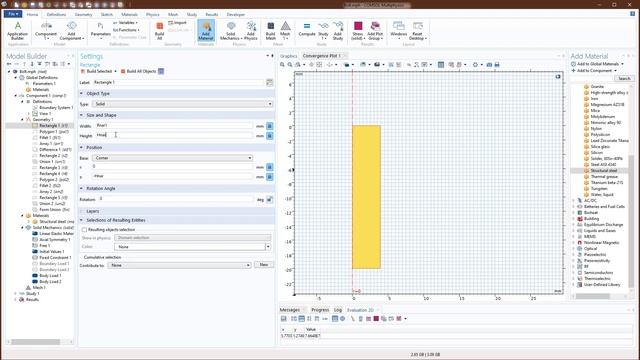Click the y position parameter button
Viewport: 640px width, 360px height.
pos(269,177)
